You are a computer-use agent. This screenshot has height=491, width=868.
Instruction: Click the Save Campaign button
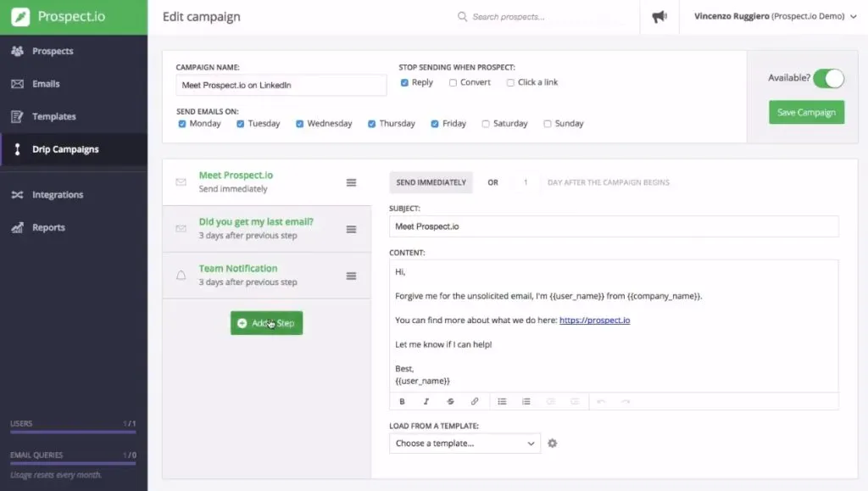click(807, 113)
